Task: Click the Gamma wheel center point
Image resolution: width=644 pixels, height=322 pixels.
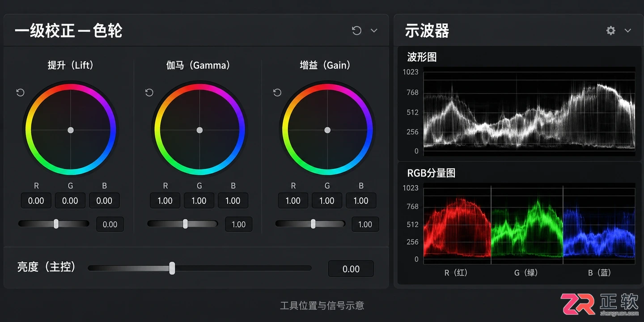Action: pyautogui.click(x=199, y=130)
